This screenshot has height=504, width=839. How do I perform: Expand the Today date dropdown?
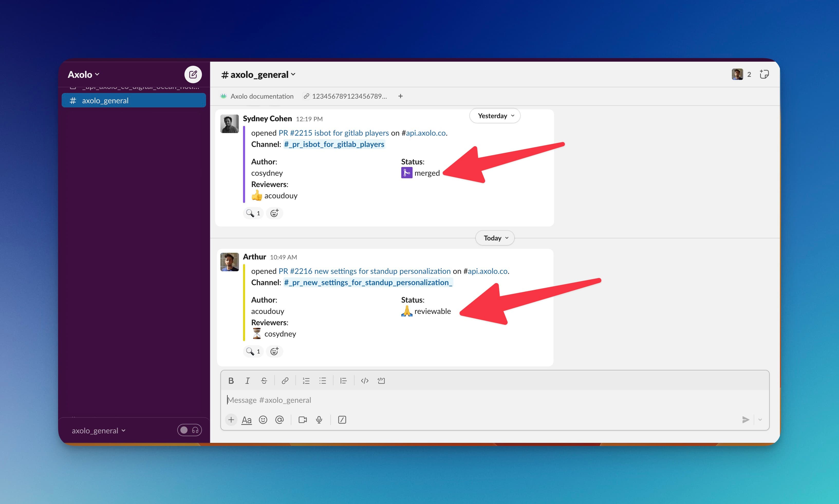point(495,238)
